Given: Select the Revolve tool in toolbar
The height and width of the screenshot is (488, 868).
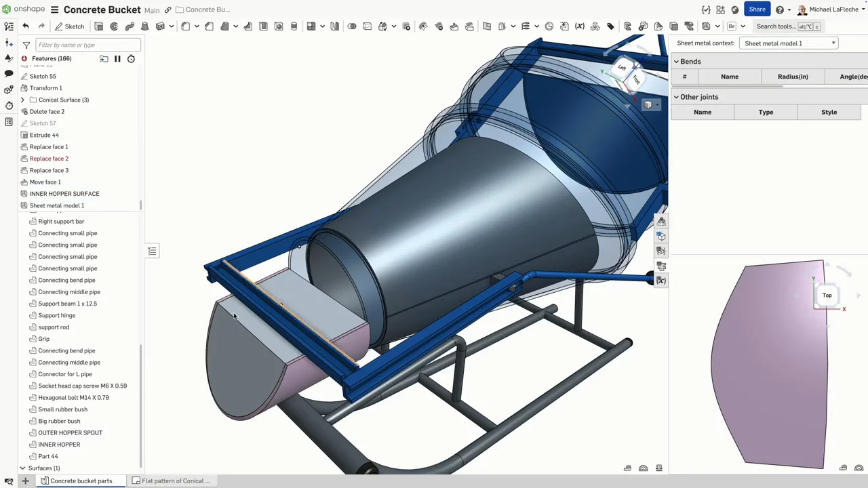Looking at the screenshot, I should coord(114,26).
